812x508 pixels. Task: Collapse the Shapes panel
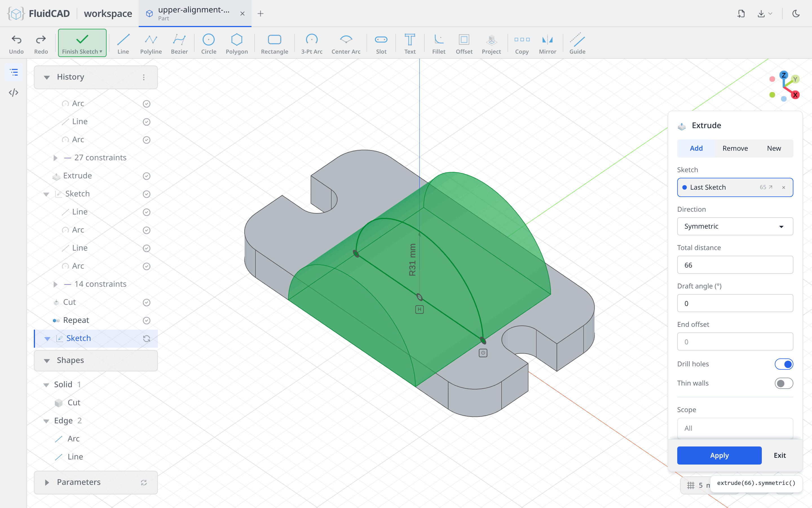tap(47, 360)
